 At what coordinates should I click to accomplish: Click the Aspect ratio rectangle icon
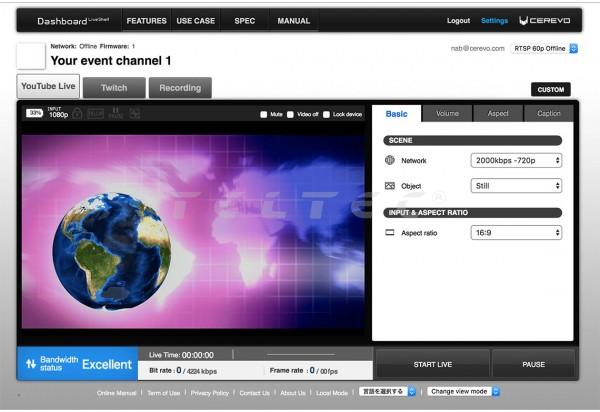click(x=390, y=232)
